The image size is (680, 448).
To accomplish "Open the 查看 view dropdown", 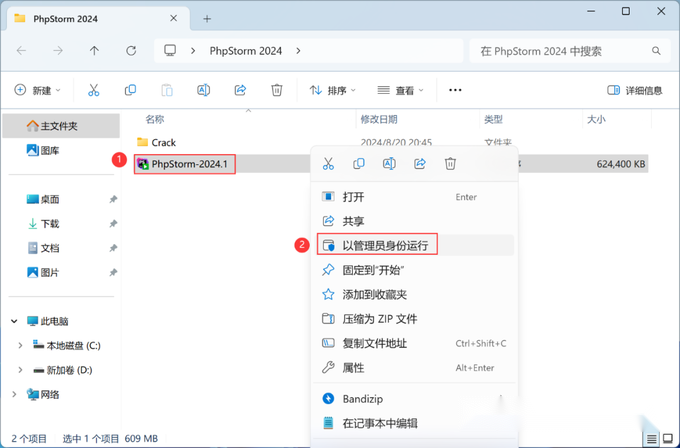I will pos(400,90).
